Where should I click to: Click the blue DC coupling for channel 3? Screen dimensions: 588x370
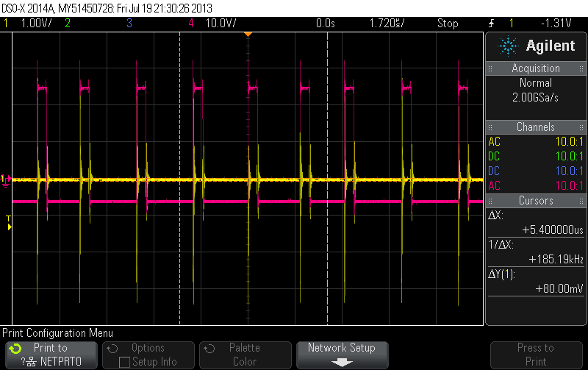494,171
